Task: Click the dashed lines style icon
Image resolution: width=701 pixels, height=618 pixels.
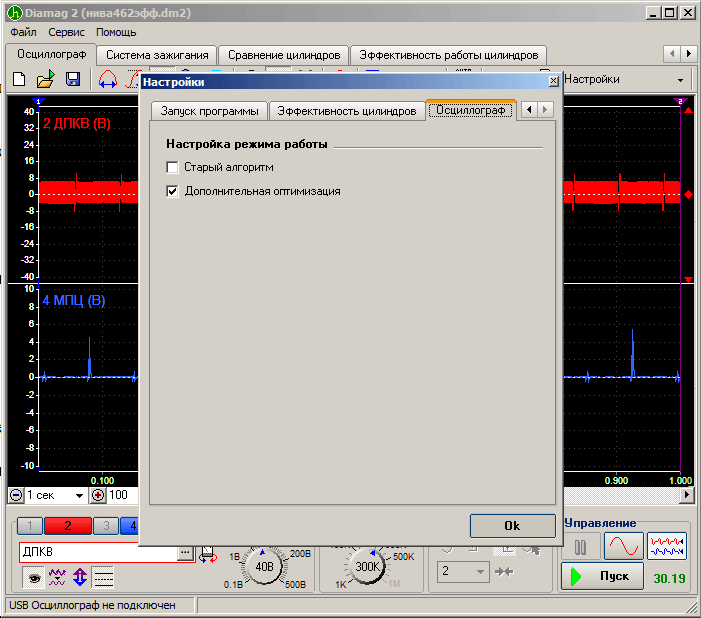Action: (x=103, y=577)
